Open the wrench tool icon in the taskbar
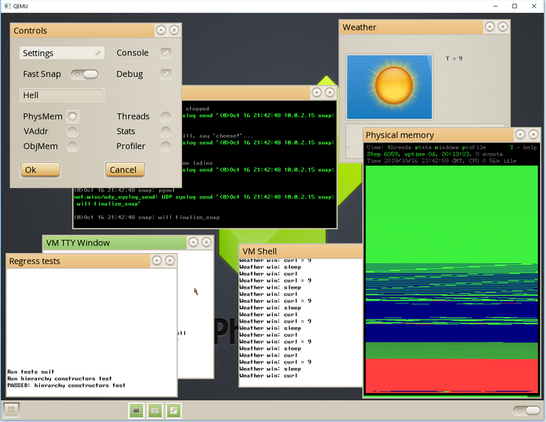Image resolution: width=546 pixels, height=422 pixels. coord(174,411)
